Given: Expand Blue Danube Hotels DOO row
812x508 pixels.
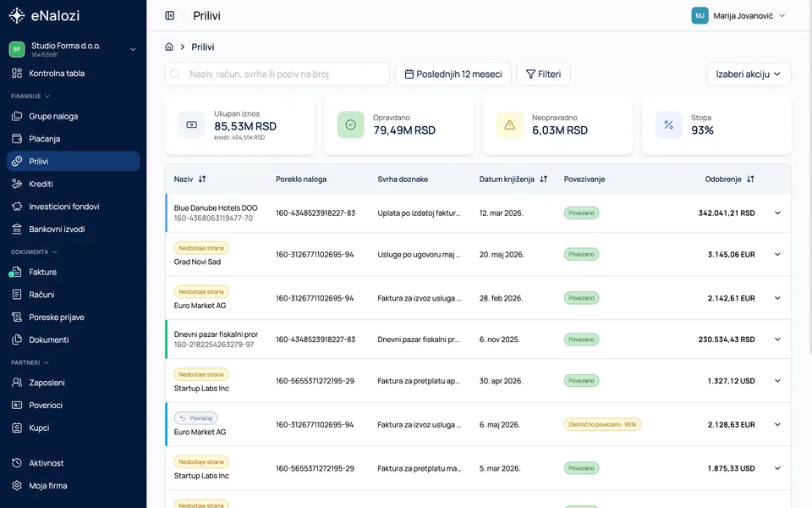Looking at the screenshot, I should pyautogui.click(x=777, y=213).
